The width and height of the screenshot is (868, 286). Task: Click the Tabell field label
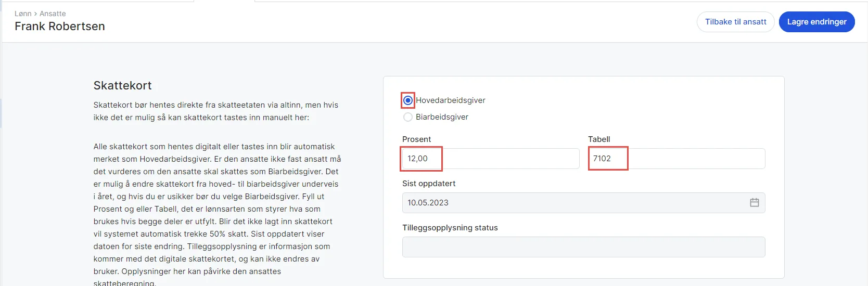point(599,139)
